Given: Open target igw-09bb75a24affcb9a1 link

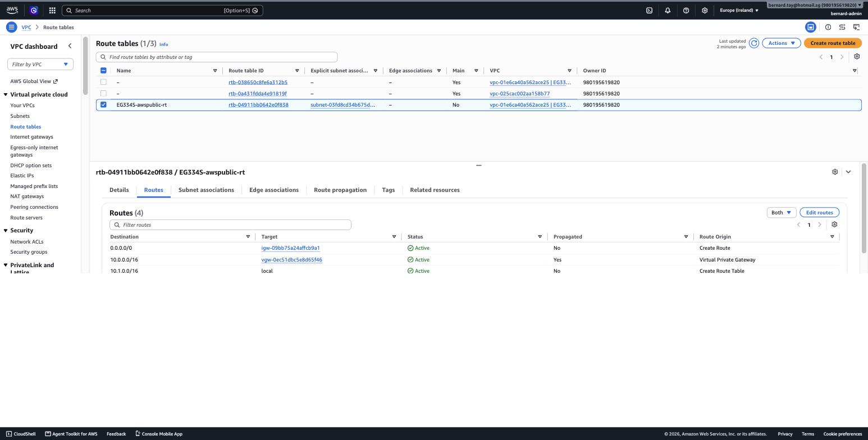Looking at the screenshot, I should [x=290, y=248].
